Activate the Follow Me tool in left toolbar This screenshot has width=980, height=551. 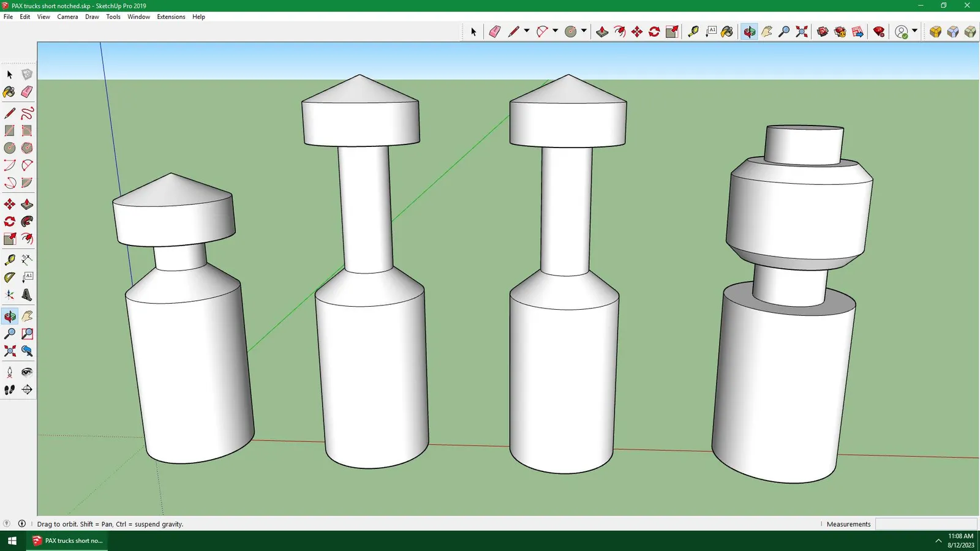tap(27, 222)
